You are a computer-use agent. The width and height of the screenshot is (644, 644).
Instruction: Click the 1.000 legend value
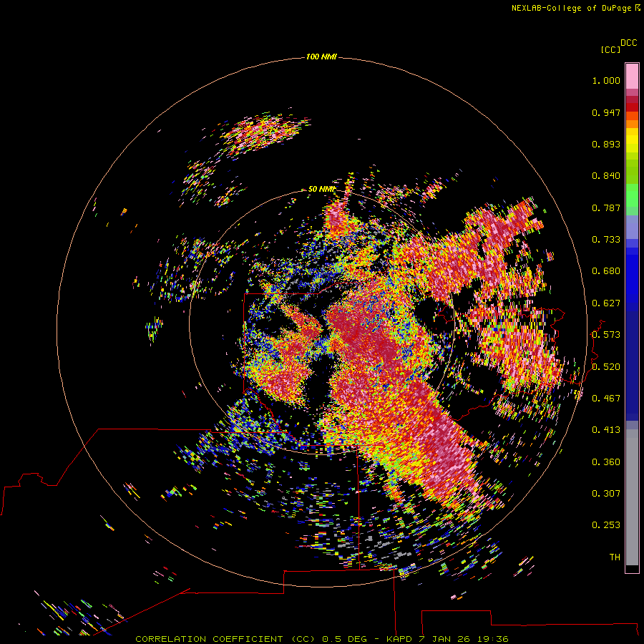point(606,80)
